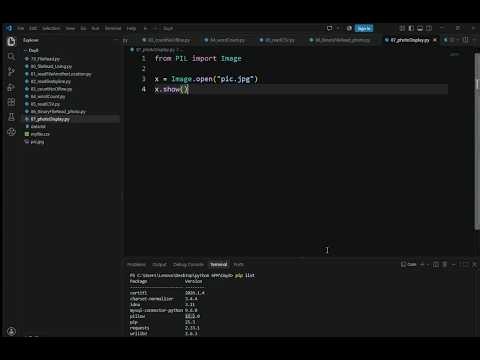
Task: Open the Terminal menu
Action: 113,28
